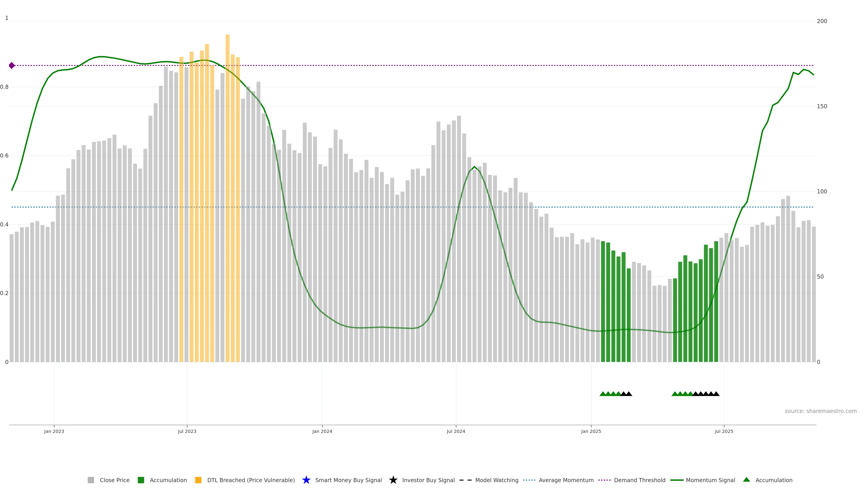This screenshot has height=488, width=868.
Task: Click the purple diamond Demand Threshold marker
Action: tap(12, 65)
